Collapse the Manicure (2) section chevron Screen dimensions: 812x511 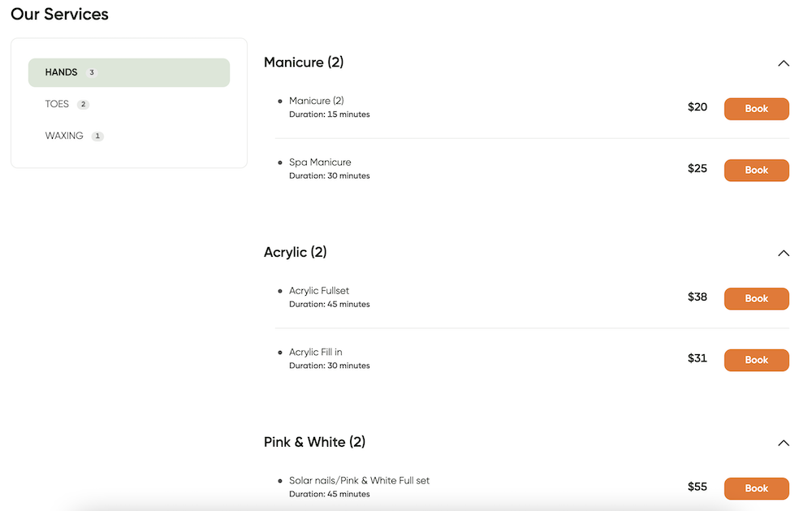pos(783,63)
